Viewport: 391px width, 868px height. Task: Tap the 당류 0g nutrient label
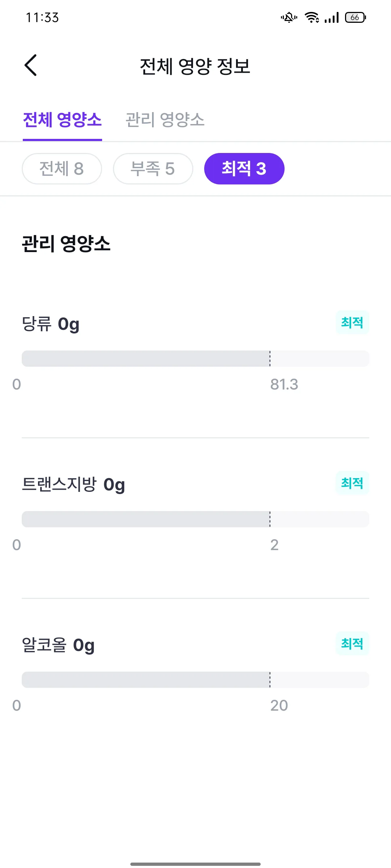pyautogui.click(x=51, y=324)
